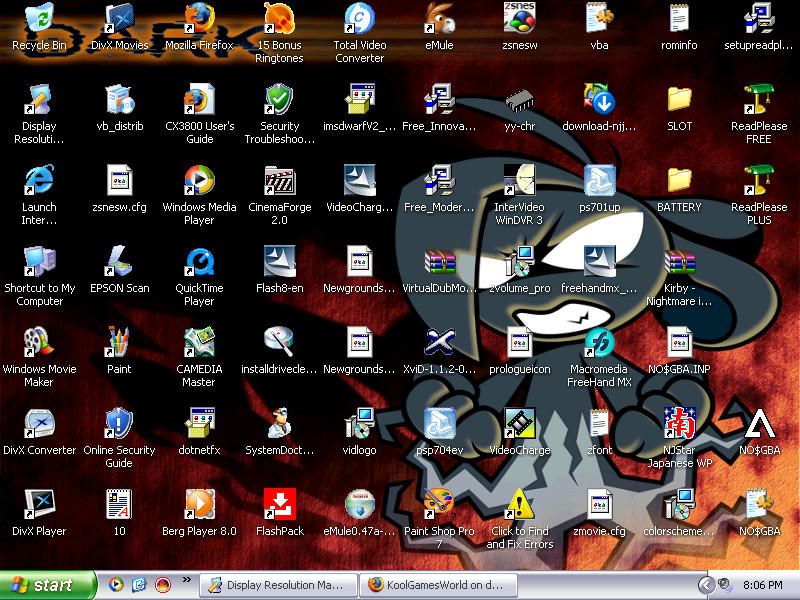This screenshot has width=800, height=600.
Task: Launch the QuickTime Player shortcut
Action: (199, 261)
